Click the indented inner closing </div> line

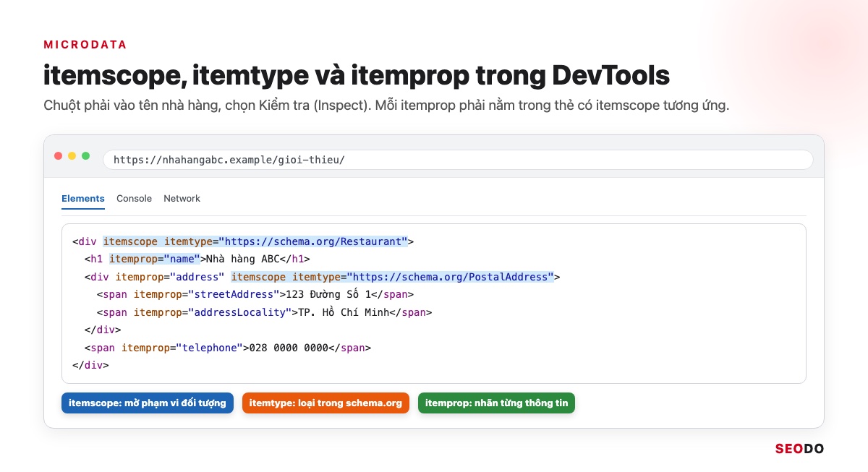coord(103,330)
